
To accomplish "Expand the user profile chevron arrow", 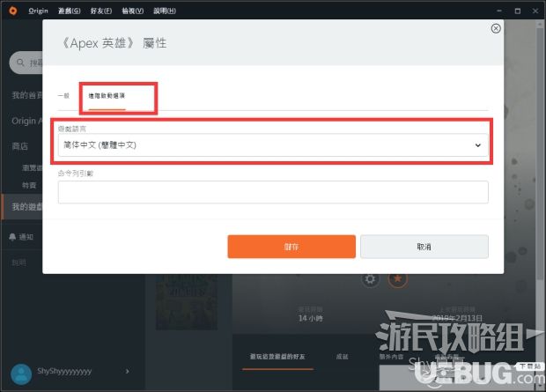I will coord(128,372).
